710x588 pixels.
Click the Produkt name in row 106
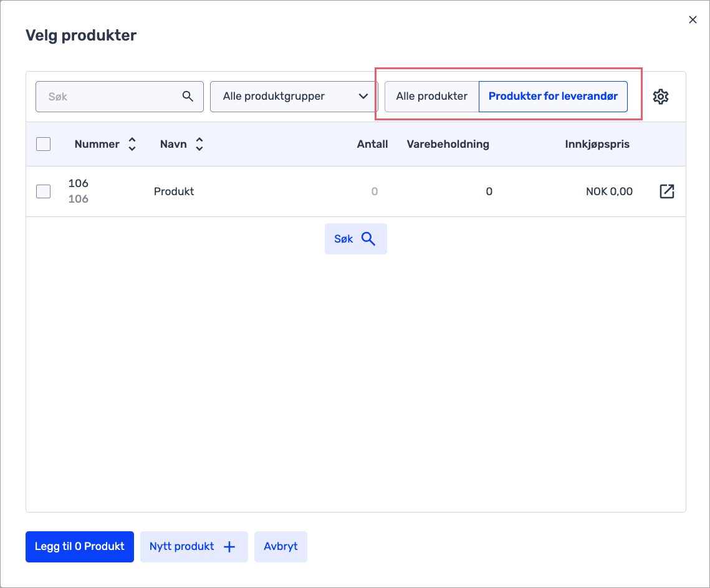(x=174, y=191)
